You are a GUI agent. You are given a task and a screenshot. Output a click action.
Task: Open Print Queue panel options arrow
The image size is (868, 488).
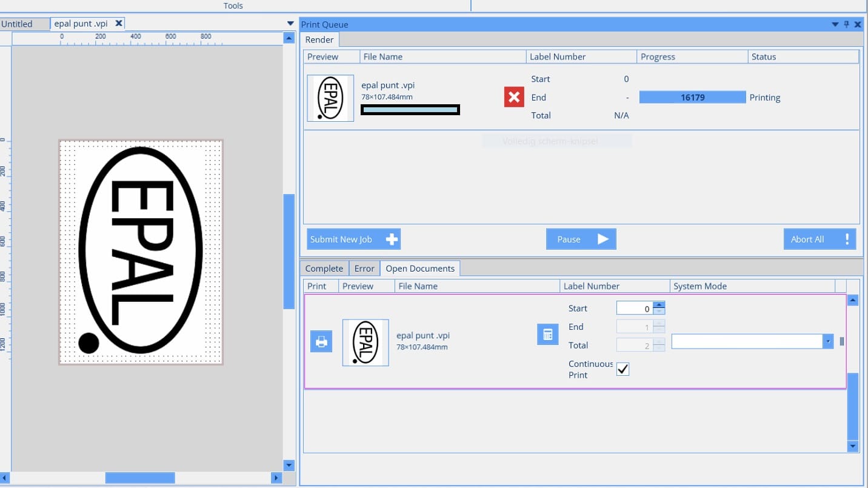[x=836, y=24]
